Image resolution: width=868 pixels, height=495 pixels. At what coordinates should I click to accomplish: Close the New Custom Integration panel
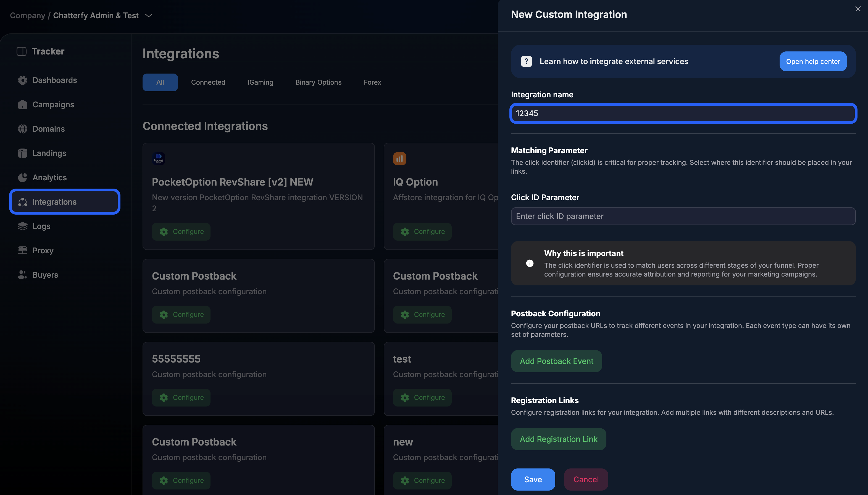coord(858,9)
